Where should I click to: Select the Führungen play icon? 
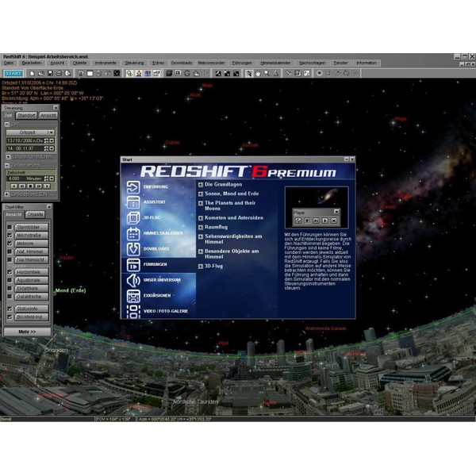point(133,265)
